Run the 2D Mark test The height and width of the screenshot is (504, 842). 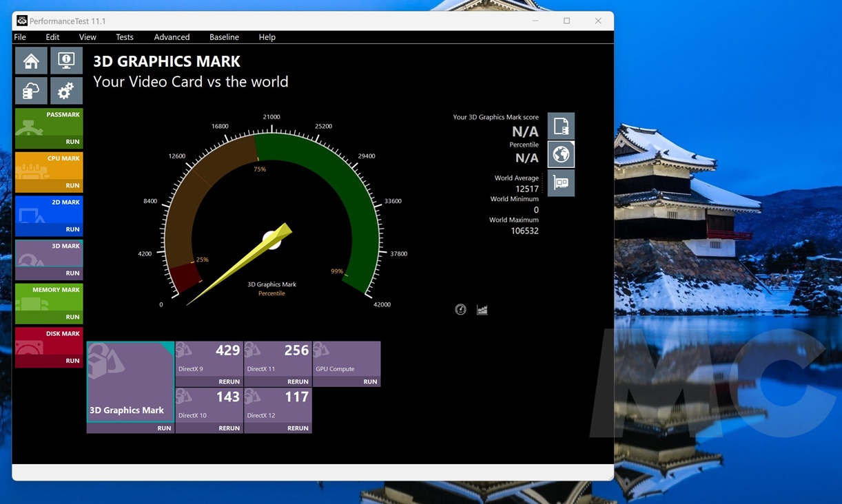(x=72, y=229)
